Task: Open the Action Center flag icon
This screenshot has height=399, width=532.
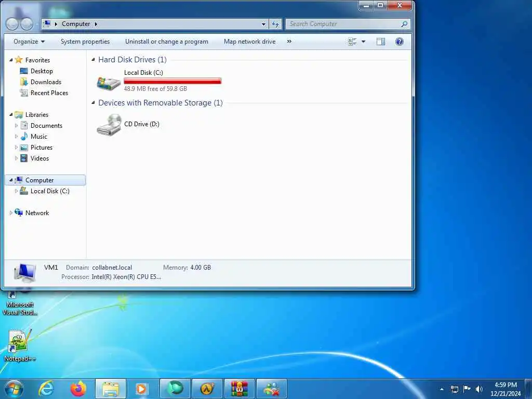Action: (x=467, y=389)
